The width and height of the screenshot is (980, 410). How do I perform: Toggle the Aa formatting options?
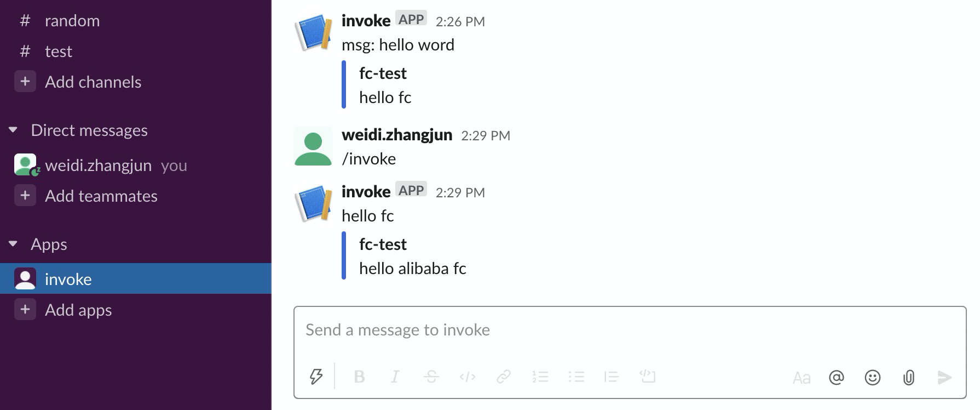tap(802, 377)
